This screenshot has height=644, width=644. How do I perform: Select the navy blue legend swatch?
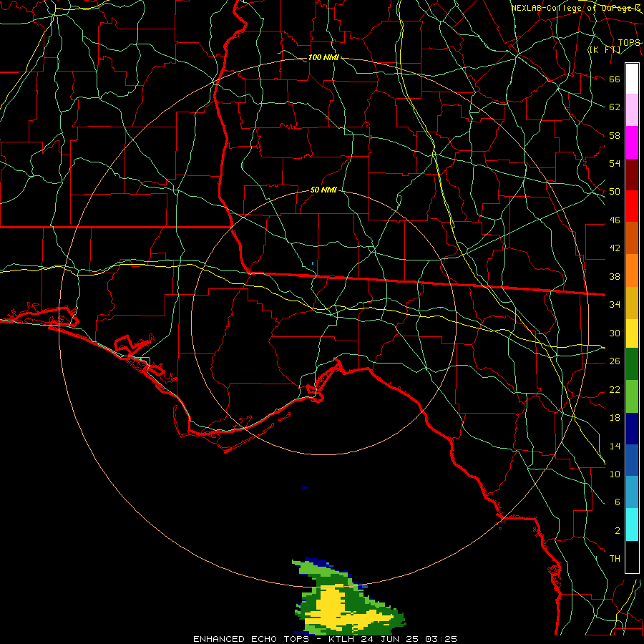coord(632,429)
